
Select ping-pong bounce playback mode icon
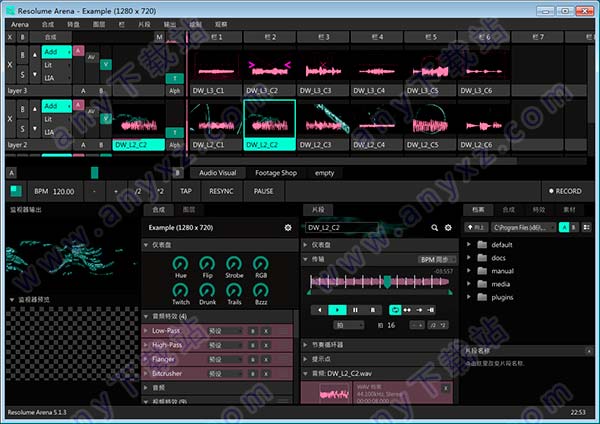[x=407, y=310]
